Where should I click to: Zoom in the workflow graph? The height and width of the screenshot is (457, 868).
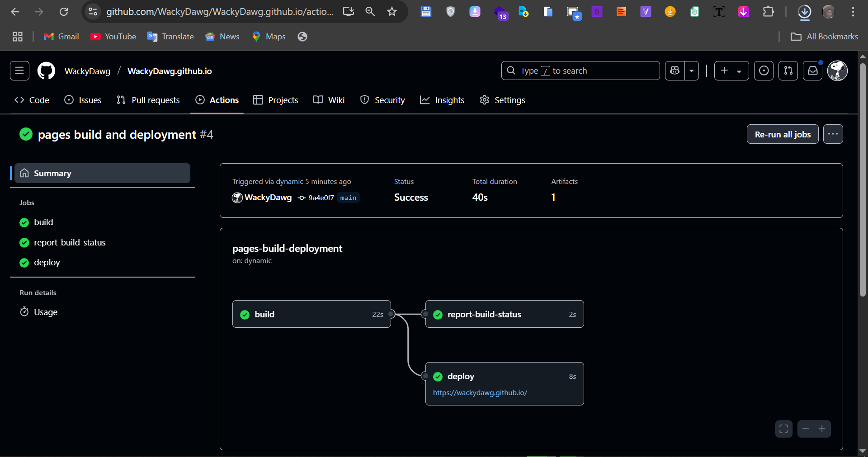822,429
